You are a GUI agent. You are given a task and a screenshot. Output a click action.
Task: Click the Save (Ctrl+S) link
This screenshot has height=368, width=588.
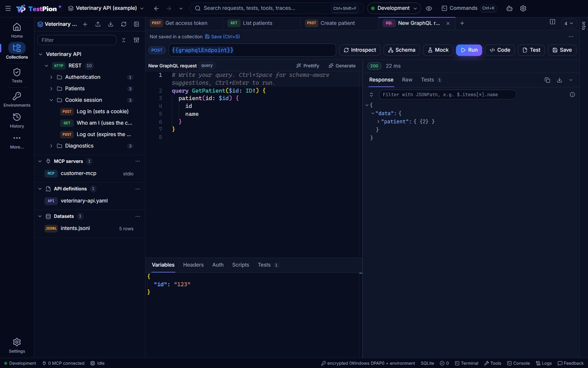[x=223, y=36]
